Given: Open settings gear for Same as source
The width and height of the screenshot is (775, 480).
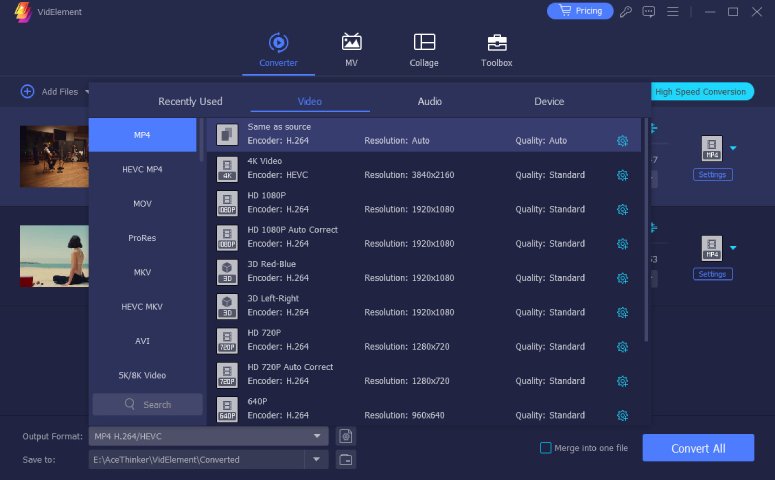Looking at the screenshot, I should (x=622, y=141).
